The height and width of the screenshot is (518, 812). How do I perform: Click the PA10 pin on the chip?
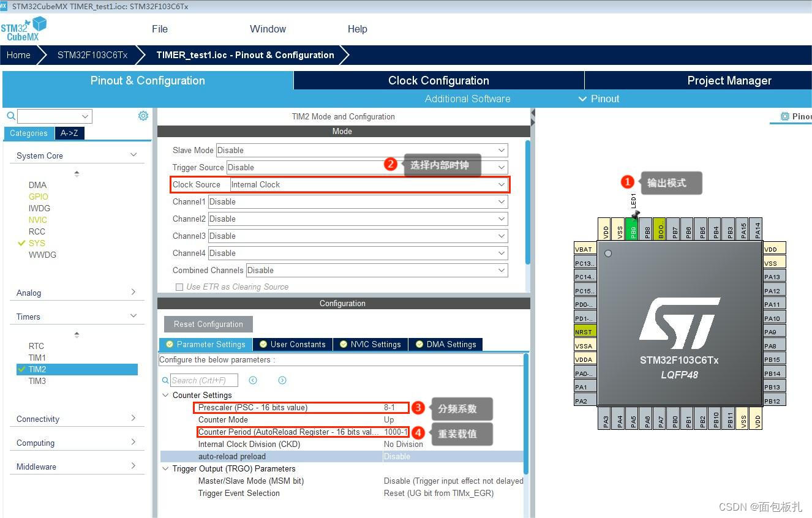click(x=774, y=318)
